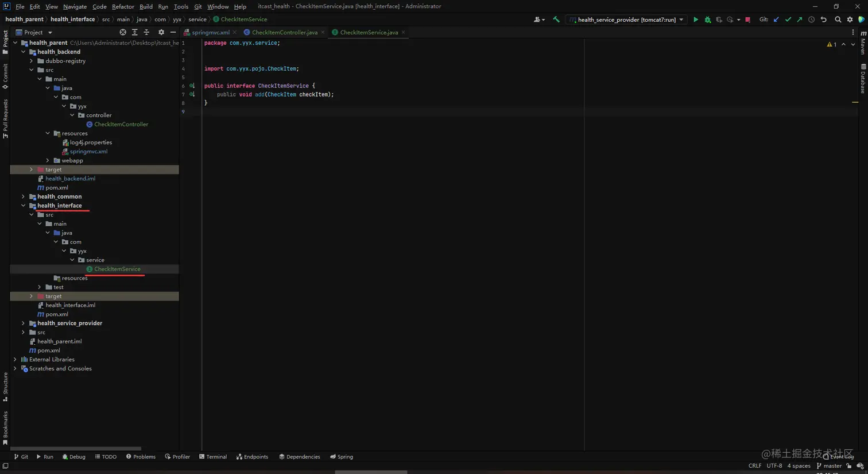Open the Dependencies tool window button
Viewport: 868px width, 474px height.
coord(300,457)
